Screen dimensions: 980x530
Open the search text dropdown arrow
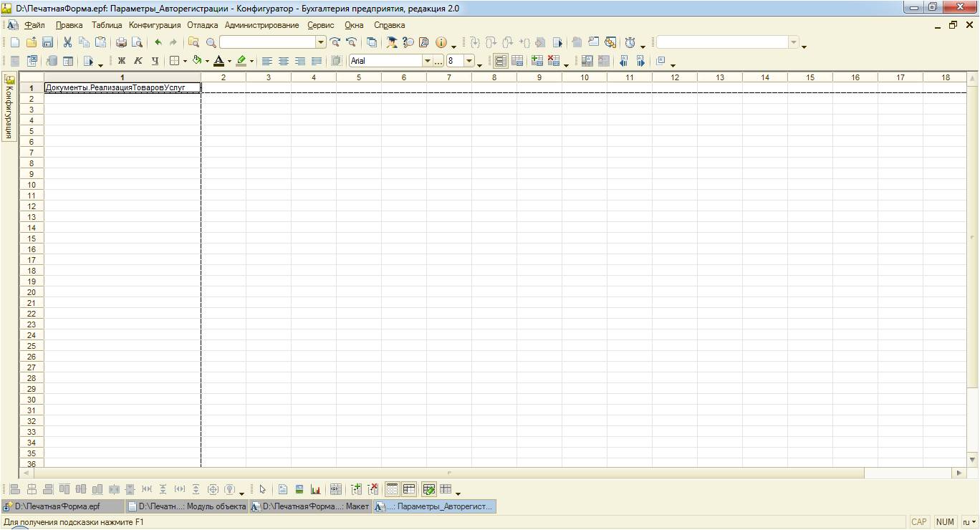click(x=321, y=43)
